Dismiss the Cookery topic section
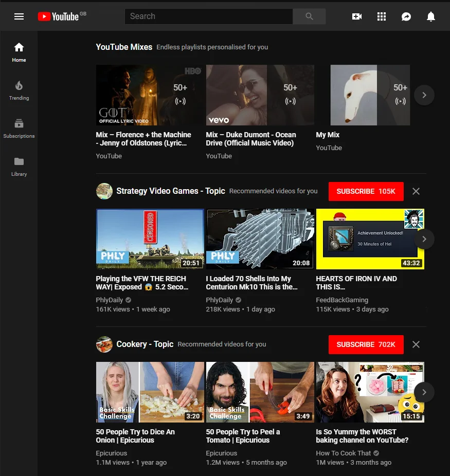Viewport: 450px width, 476px height. point(416,344)
